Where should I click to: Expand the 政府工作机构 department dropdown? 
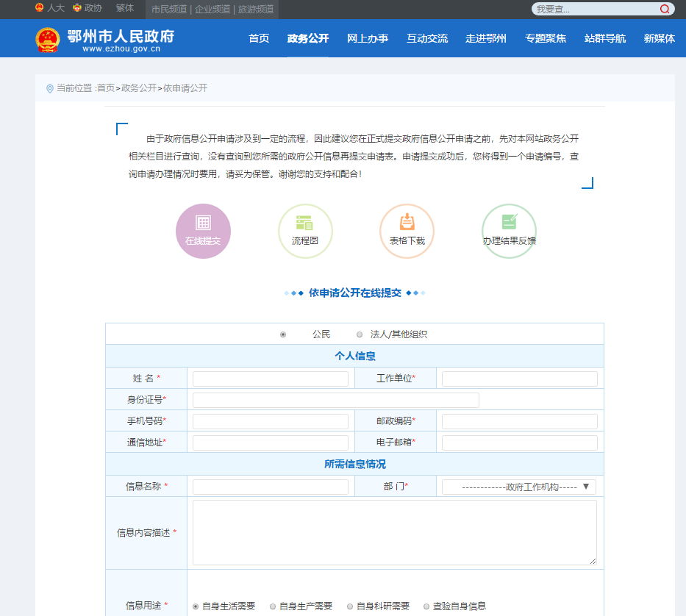point(519,487)
